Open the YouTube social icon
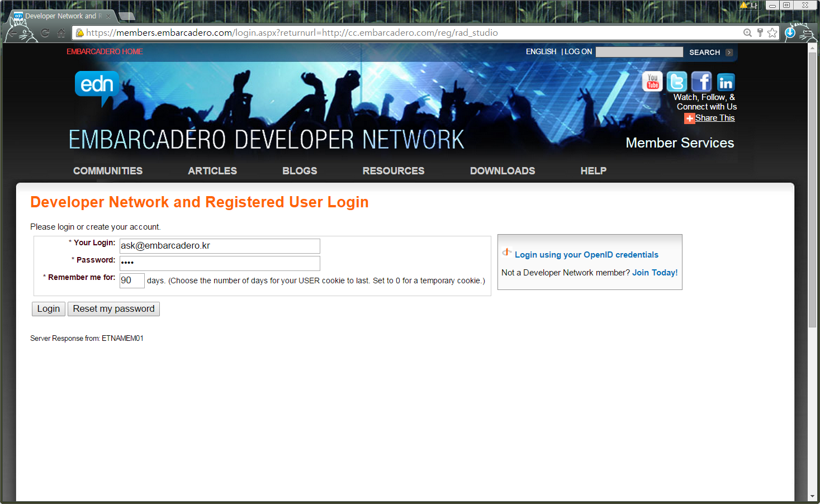The width and height of the screenshot is (820, 504). coord(652,82)
